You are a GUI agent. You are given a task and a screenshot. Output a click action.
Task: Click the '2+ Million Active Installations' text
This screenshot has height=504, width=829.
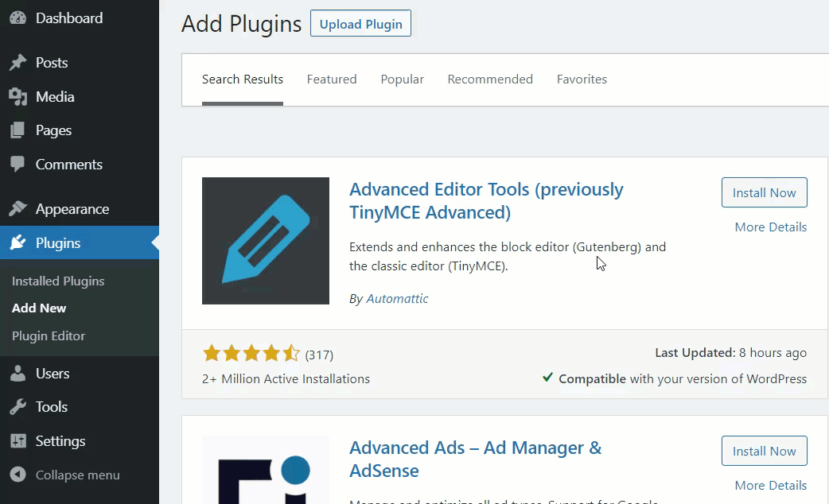pyautogui.click(x=286, y=378)
